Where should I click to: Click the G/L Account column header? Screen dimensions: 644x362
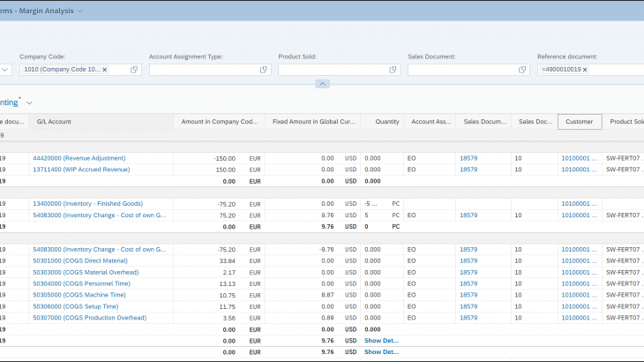[55, 122]
